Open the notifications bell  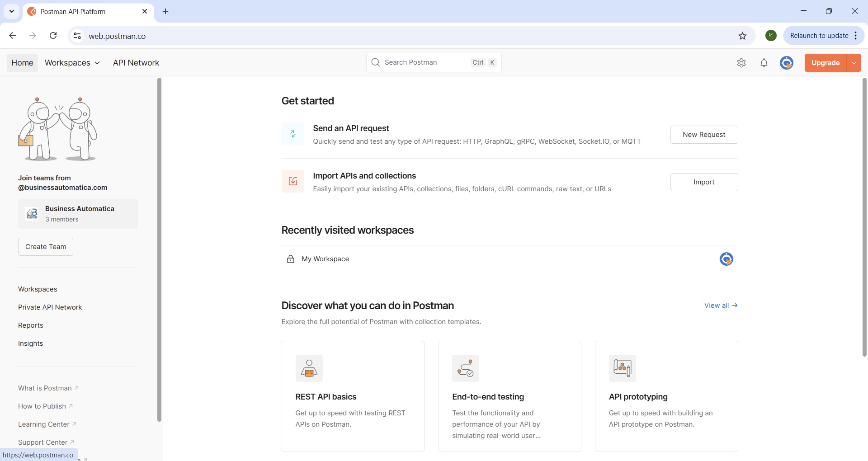point(764,63)
